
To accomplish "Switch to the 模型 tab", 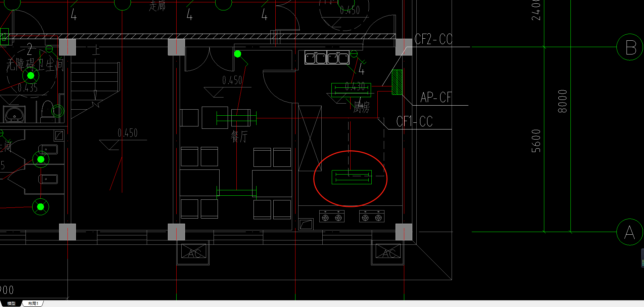I will (11, 303).
